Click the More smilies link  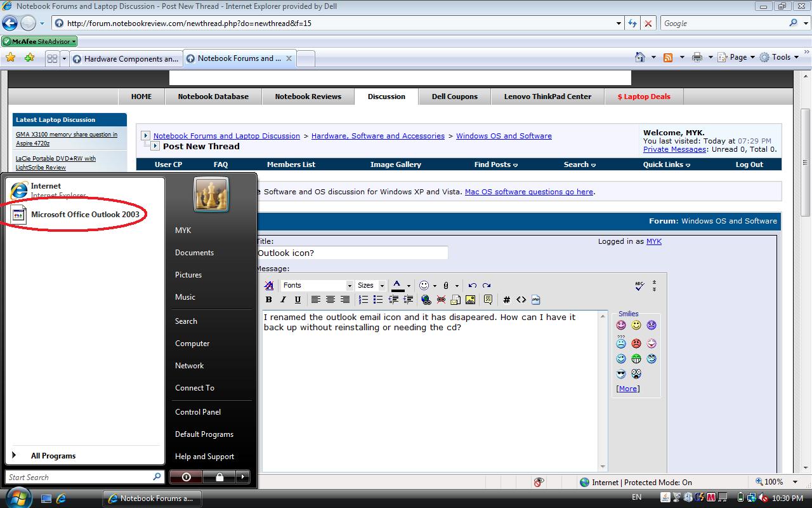pos(628,389)
